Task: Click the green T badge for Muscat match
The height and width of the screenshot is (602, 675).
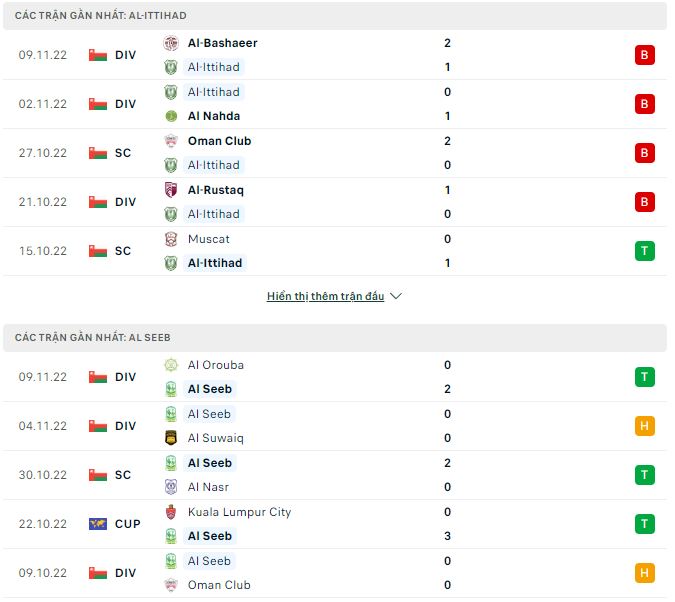Action: [x=644, y=251]
